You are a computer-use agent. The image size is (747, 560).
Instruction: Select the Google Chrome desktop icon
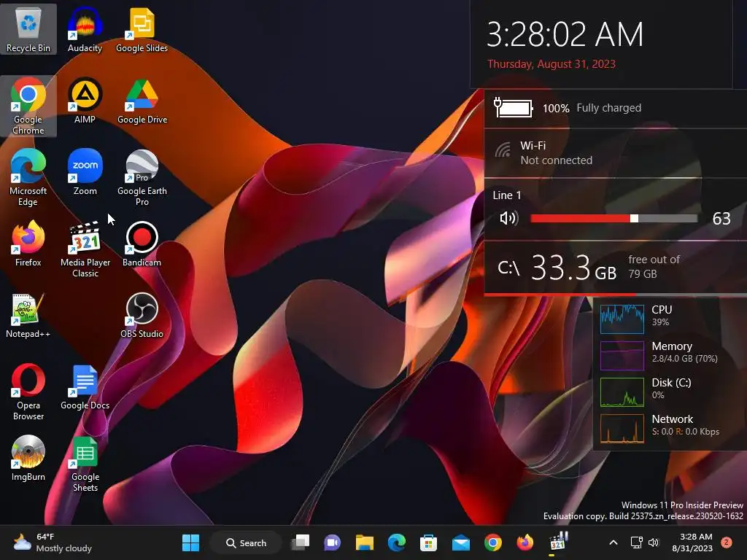[28, 106]
